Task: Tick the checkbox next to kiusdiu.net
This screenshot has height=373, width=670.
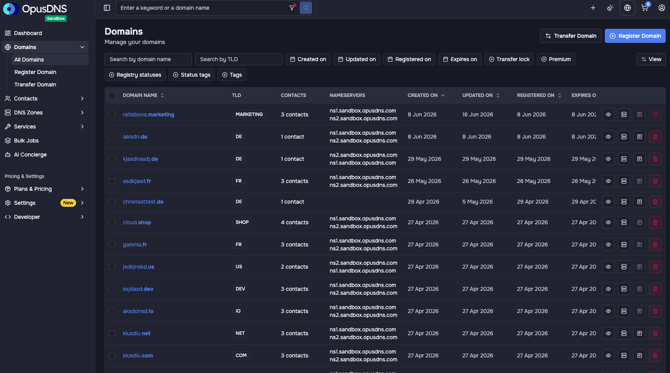Action: point(112,333)
